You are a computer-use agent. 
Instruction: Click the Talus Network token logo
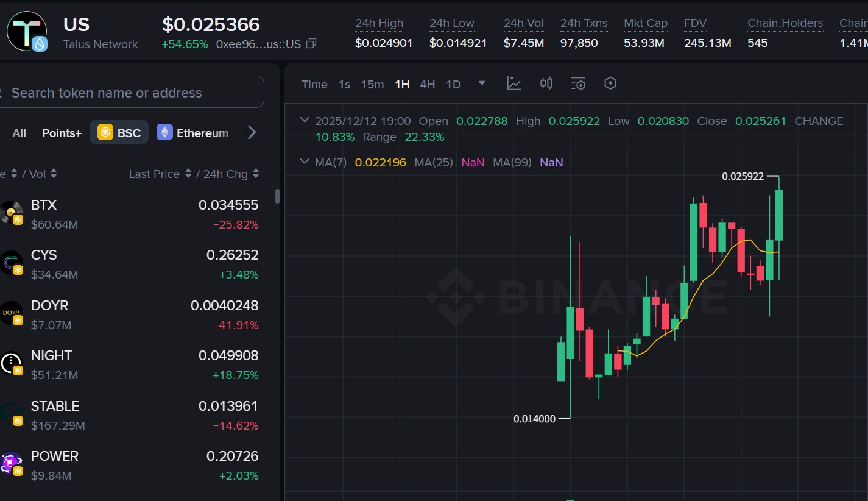pyautogui.click(x=27, y=31)
